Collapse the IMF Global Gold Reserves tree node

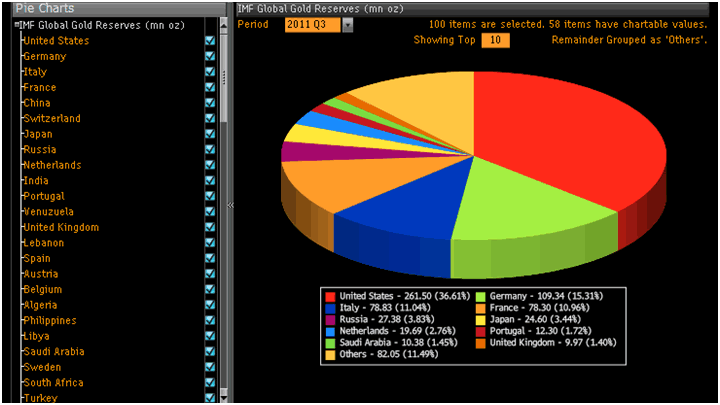click(17, 25)
